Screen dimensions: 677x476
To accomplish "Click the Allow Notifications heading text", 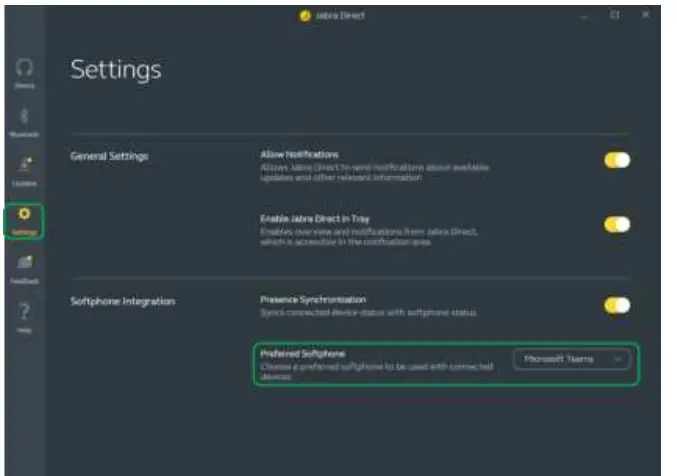I will click(300, 155).
